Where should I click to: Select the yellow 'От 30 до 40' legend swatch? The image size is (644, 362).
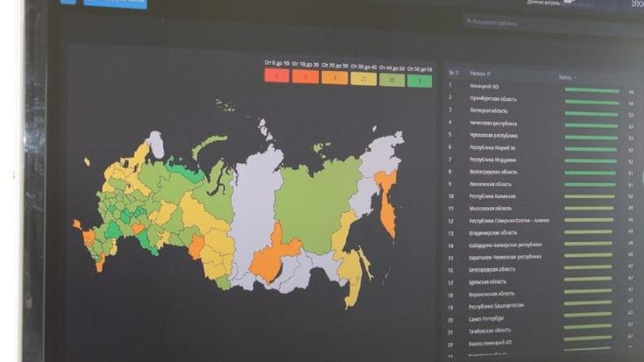(x=363, y=79)
